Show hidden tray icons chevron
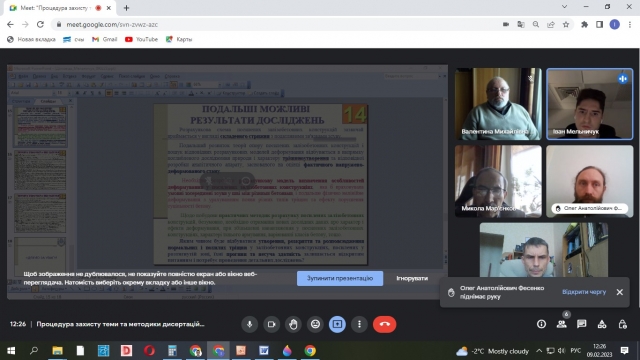Screen dimensions: 640x360 [539, 351]
